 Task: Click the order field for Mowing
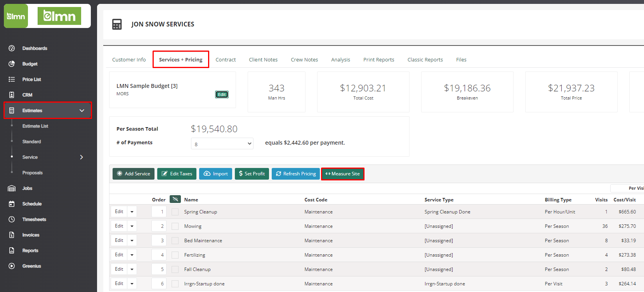pyautogui.click(x=159, y=226)
